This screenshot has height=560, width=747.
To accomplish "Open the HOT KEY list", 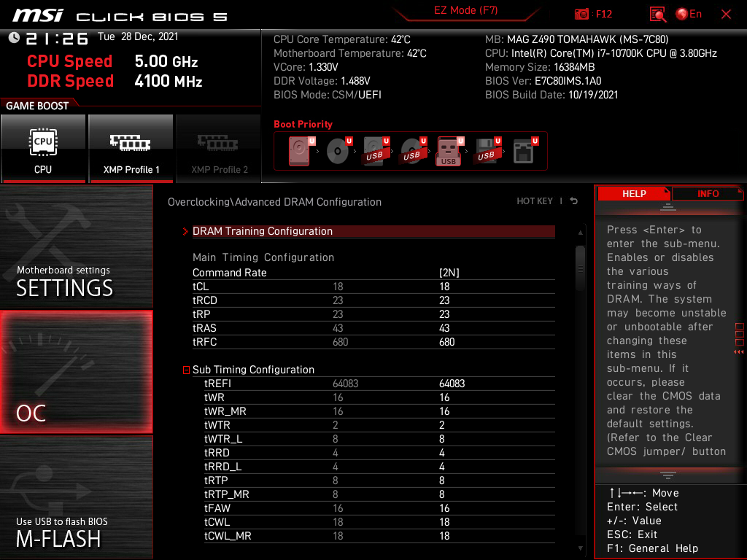I will [x=535, y=201].
